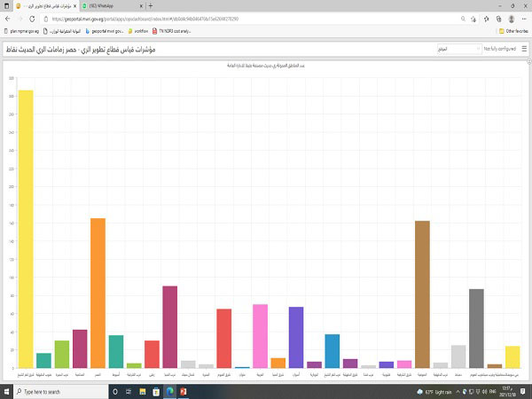Viewport: 532px width, 399px height.
Task: Open the Edge favorites star icon
Action: pyautogui.click(x=473, y=18)
